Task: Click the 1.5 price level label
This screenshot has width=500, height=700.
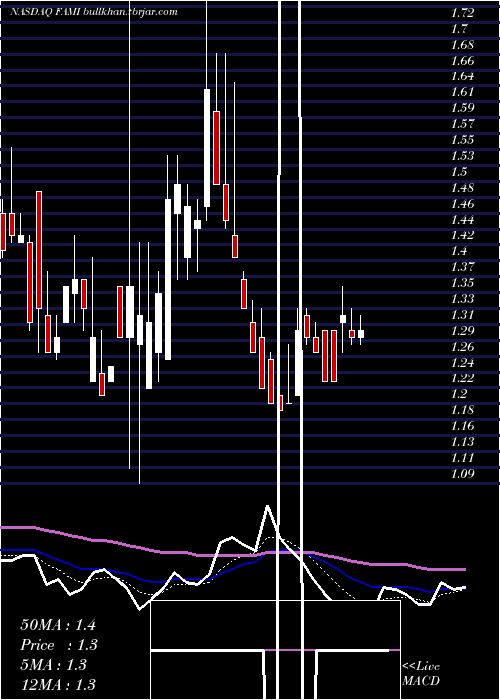Action: (x=459, y=172)
